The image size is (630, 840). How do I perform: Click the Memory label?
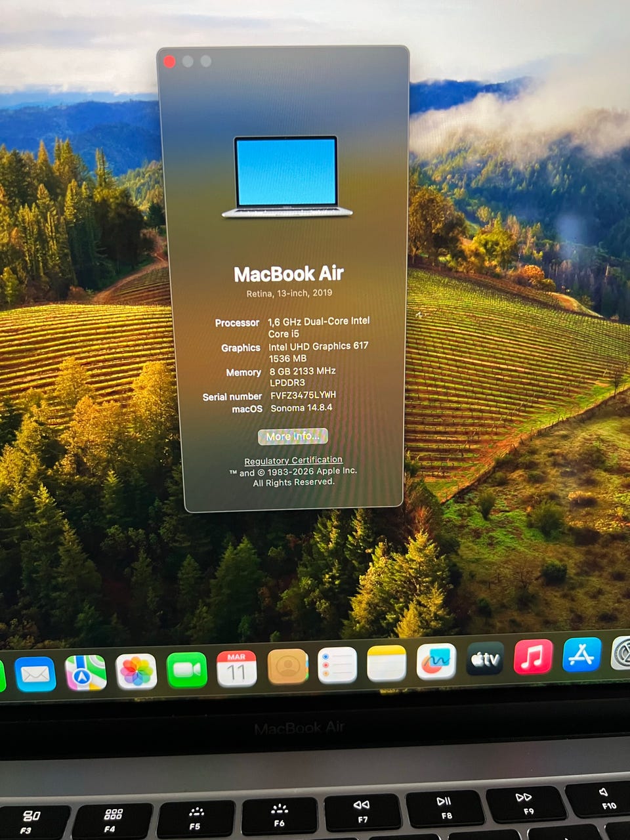pyautogui.click(x=243, y=373)
